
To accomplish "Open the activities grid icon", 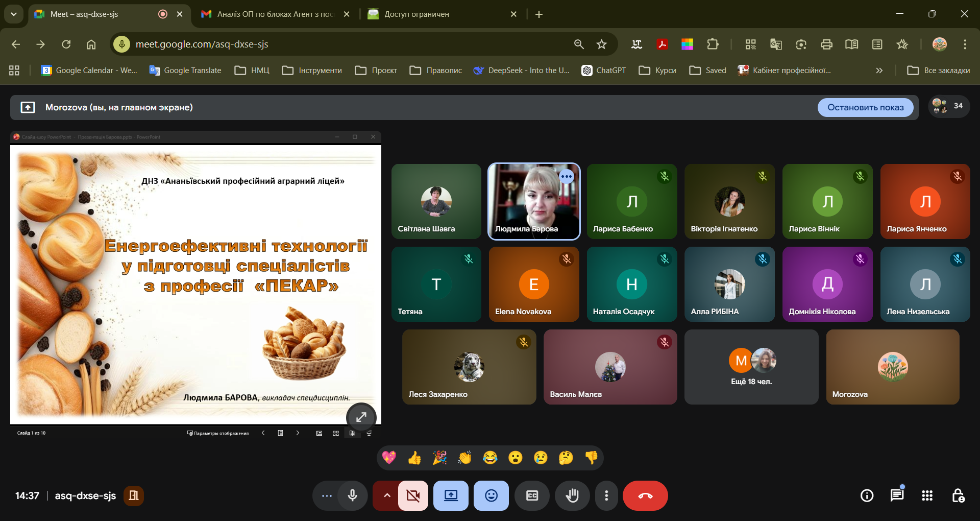I will [x=927, y=495].
